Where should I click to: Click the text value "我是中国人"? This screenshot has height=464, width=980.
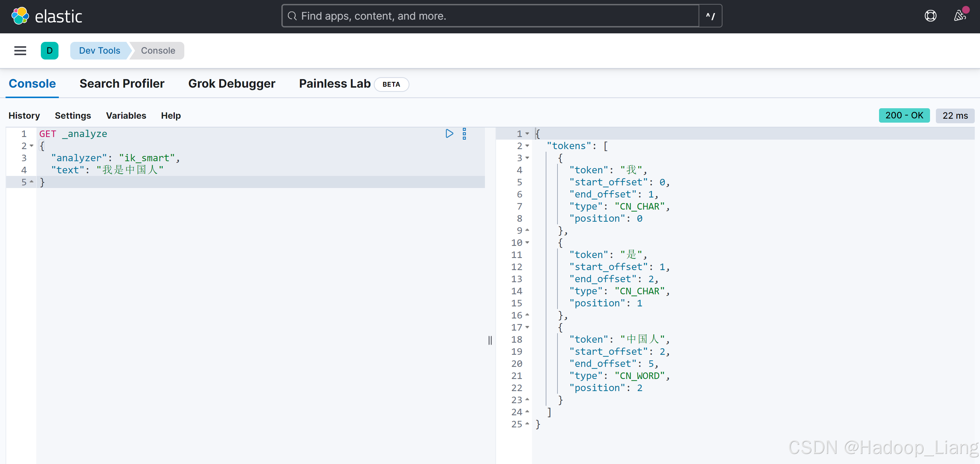coord(130,170)
